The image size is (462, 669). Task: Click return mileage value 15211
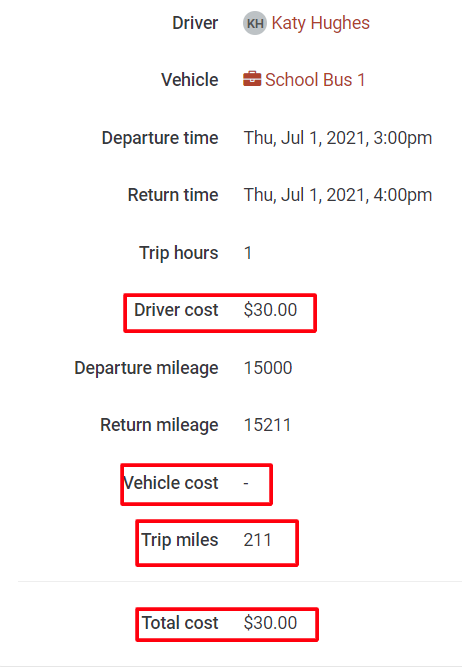tap(267, 425)
